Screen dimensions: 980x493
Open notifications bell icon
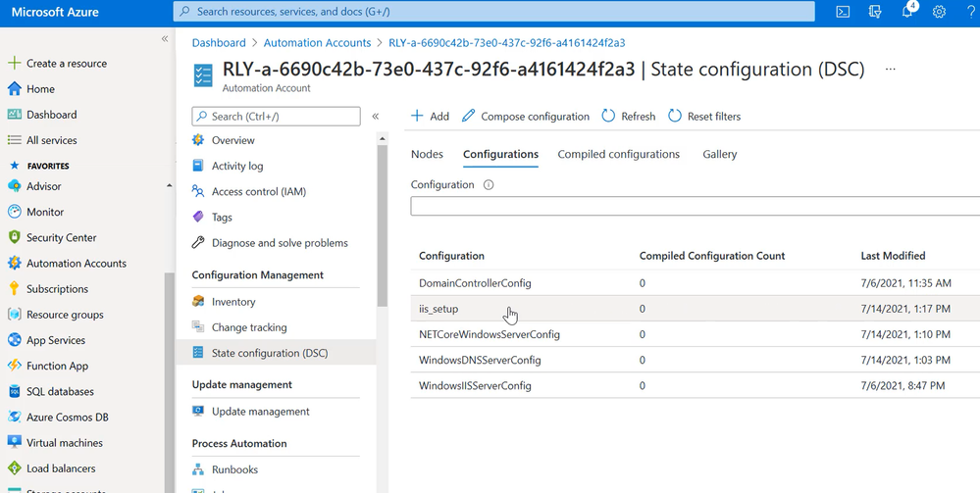pos(907,11)
